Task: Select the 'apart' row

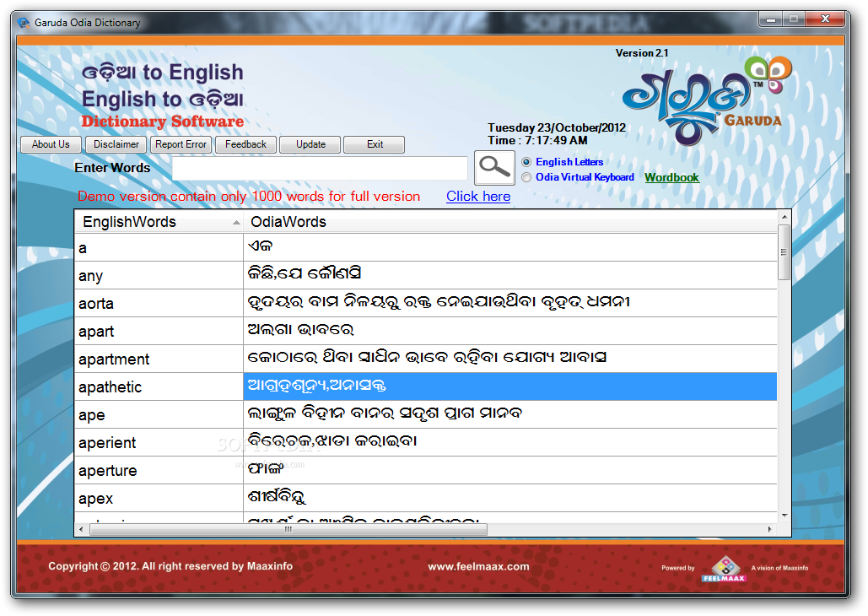Action: click(426, 331)
